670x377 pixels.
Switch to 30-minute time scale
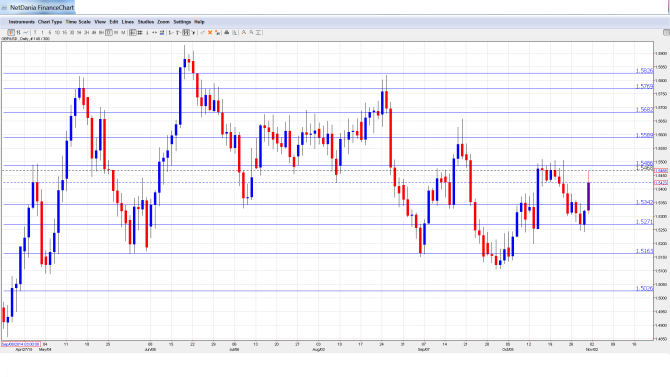pyautogui.click(x=72, y=32)
